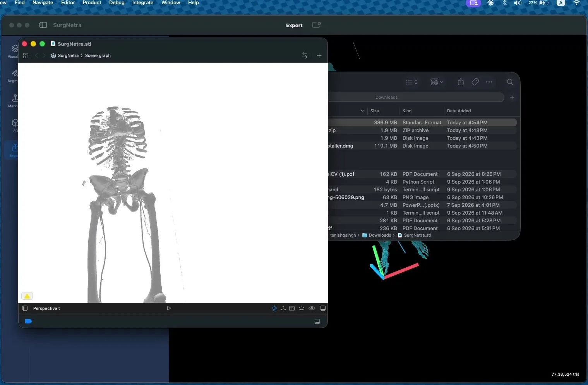Open the Perspective camera dropdown

[47, 309]
